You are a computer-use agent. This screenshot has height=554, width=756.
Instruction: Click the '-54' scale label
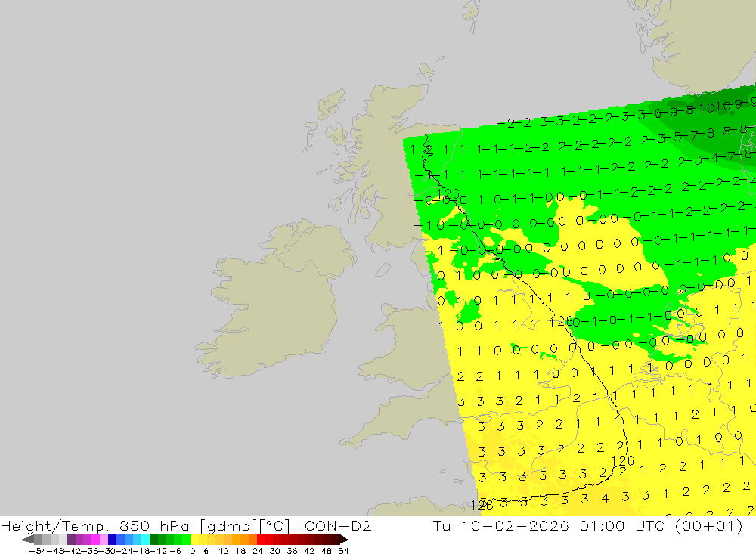coord(38,551)
